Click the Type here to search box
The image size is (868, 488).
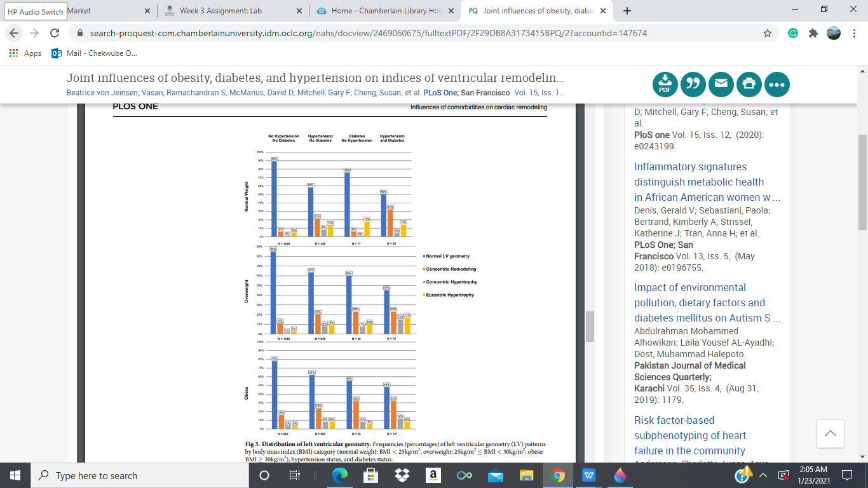140,475
